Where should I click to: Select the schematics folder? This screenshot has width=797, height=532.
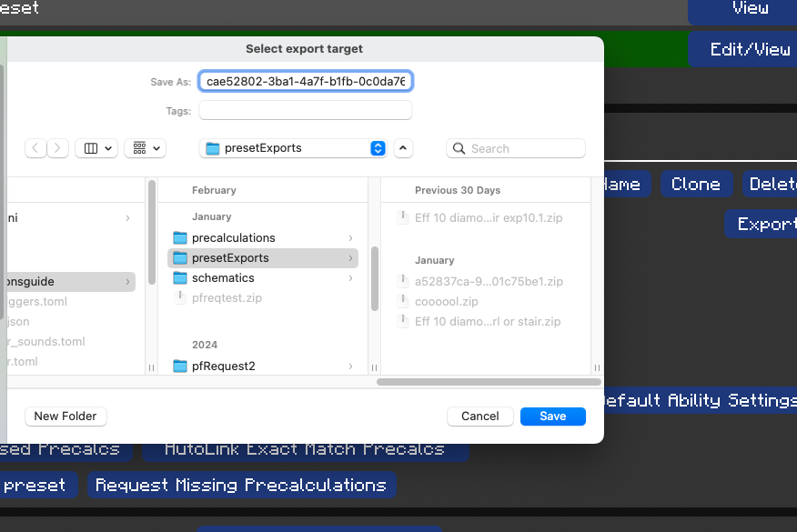222,277
